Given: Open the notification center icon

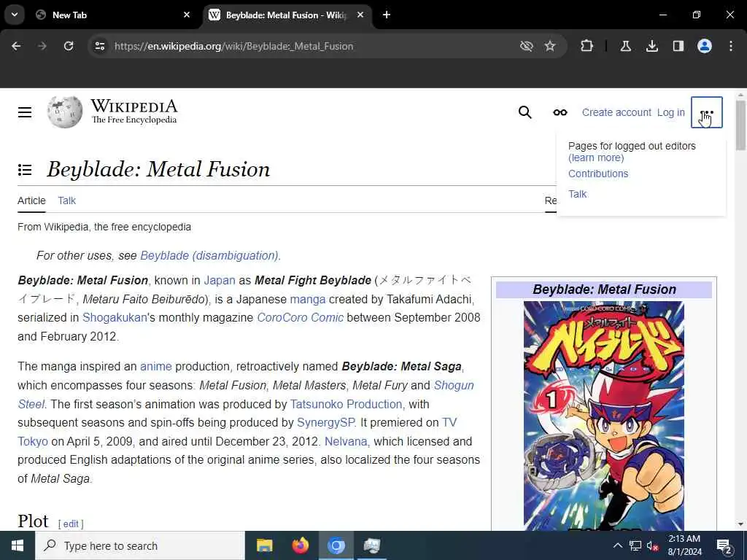Looking at the screenshot, I should (x=724, y=545).
